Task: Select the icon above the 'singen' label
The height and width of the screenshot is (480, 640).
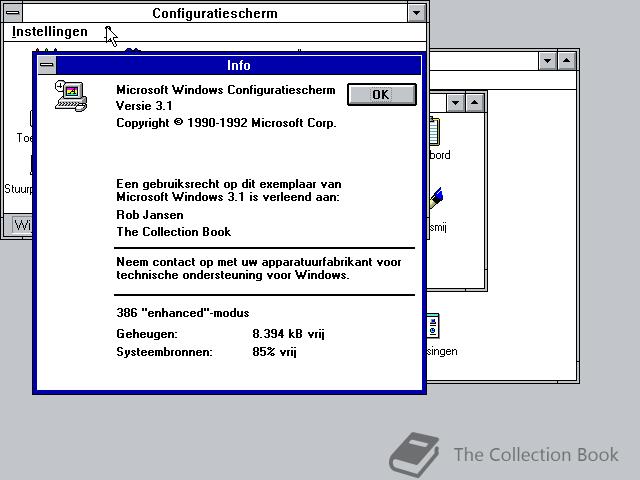Action: click(433, 326)
